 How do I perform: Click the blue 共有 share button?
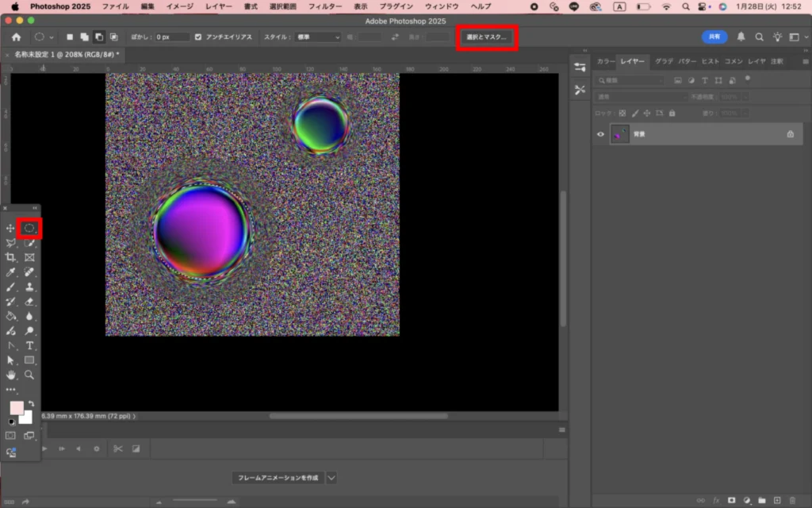(x=714, y=37)
